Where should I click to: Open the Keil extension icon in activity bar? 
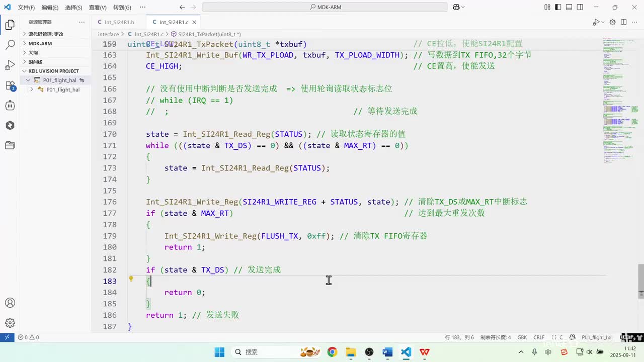pos(10,125)
